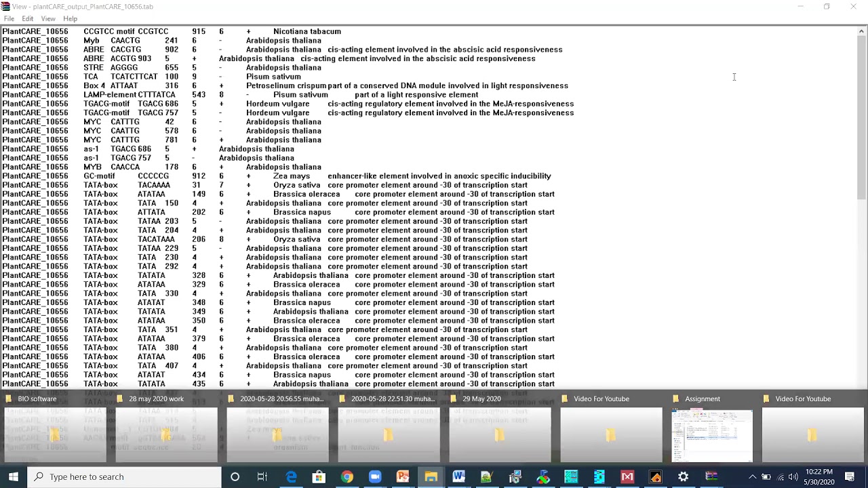
Task: Select 2020-05-28 22.51.30 folder preview
Action: click(389, 435)
